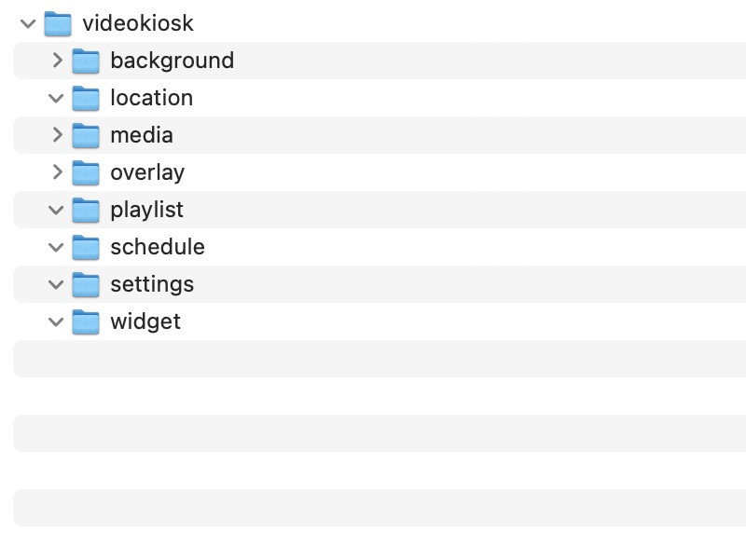Click the widget folder icon

click(x=86, y=321)
